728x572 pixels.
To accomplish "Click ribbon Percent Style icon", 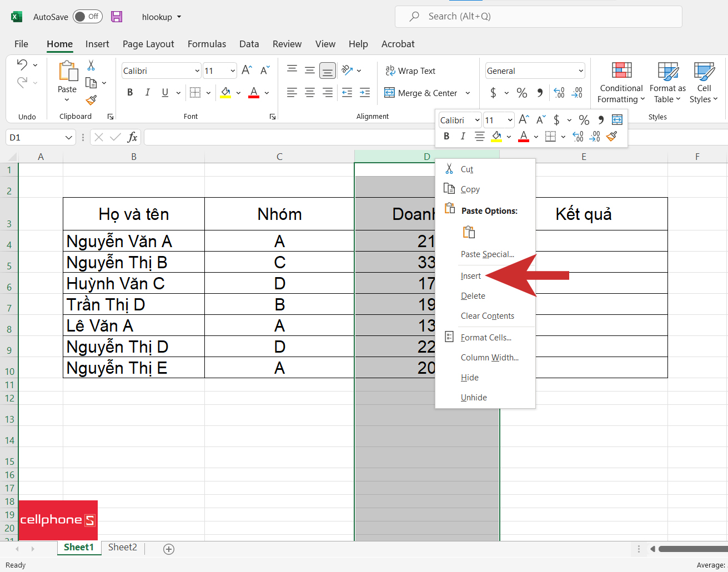I will pyautogui.click(x=522, y=93).
